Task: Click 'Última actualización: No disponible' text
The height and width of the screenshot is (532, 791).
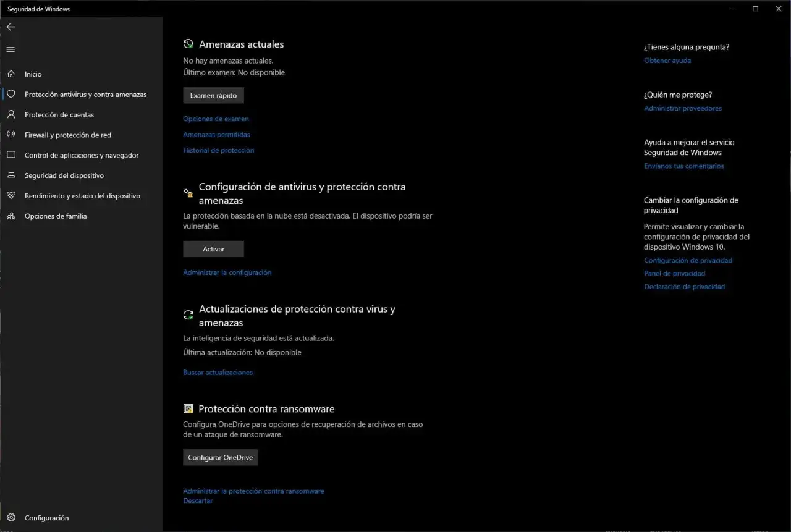Action: pyautogui.click(x=242, y=352)
